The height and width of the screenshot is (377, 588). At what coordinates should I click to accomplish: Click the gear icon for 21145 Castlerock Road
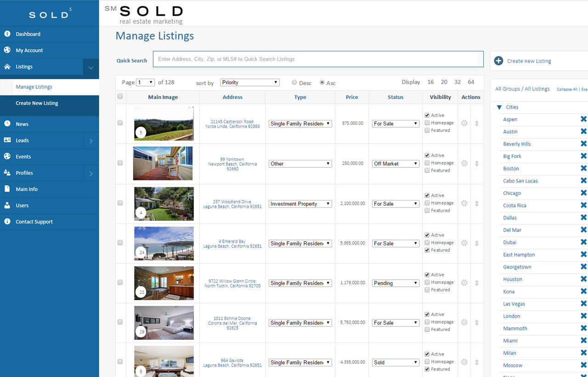(464, 123)
